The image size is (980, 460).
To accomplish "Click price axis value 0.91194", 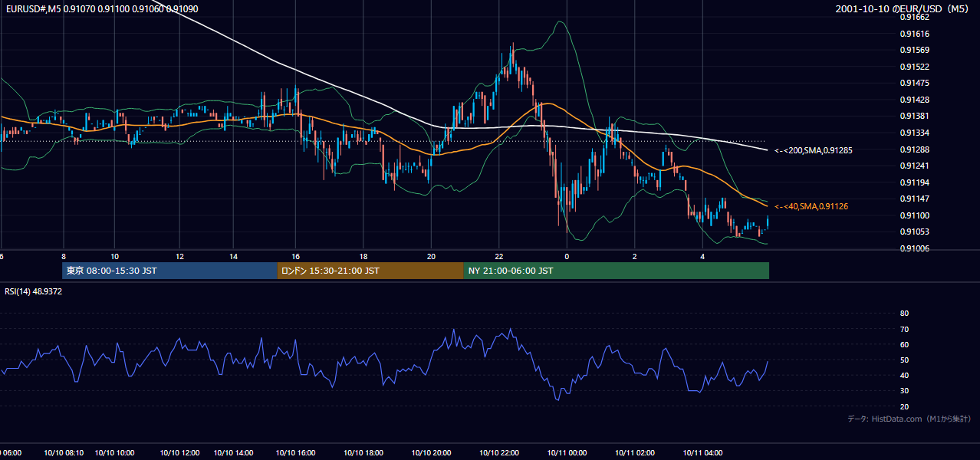I will point(914,182).
